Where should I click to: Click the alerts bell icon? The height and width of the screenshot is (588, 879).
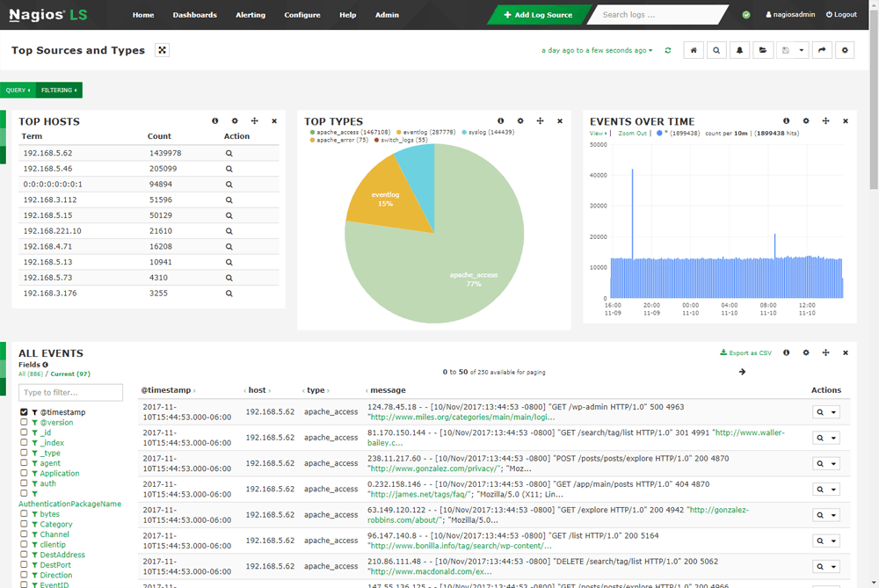click(739, 50)
